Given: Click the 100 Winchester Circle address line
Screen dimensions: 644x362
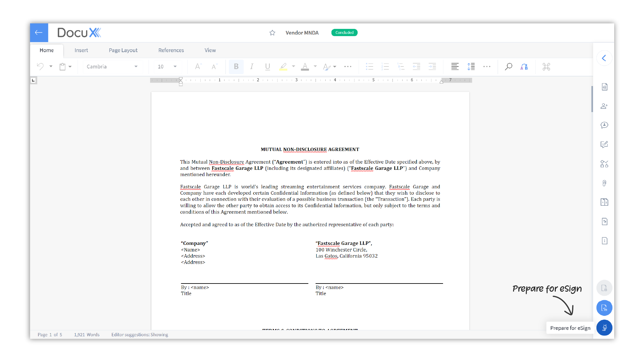Looking at the screenshot, I should point(341,250).
